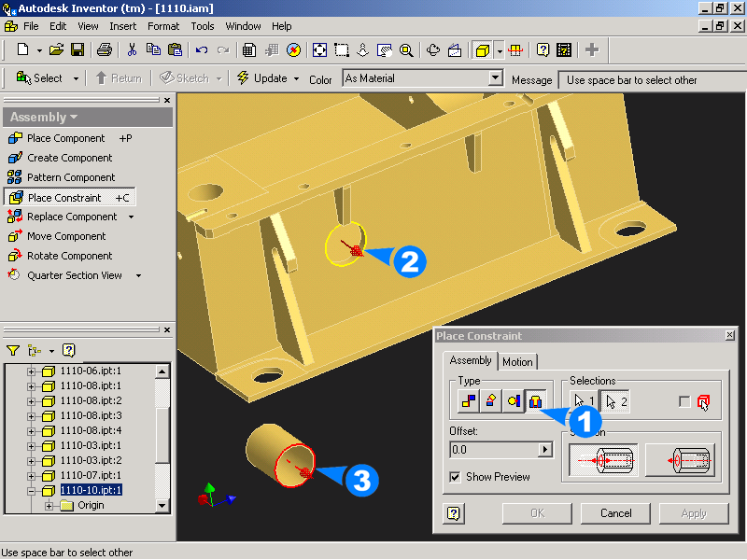Open the Color style dropdown
Screen dimensions: 747x560
(x=496, y=77)
